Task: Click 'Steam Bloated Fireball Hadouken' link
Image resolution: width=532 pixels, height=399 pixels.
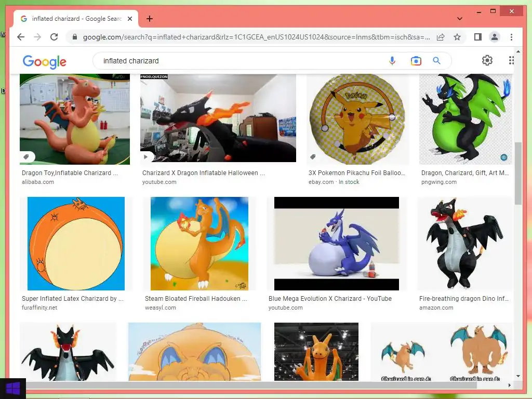Action: 196,299
